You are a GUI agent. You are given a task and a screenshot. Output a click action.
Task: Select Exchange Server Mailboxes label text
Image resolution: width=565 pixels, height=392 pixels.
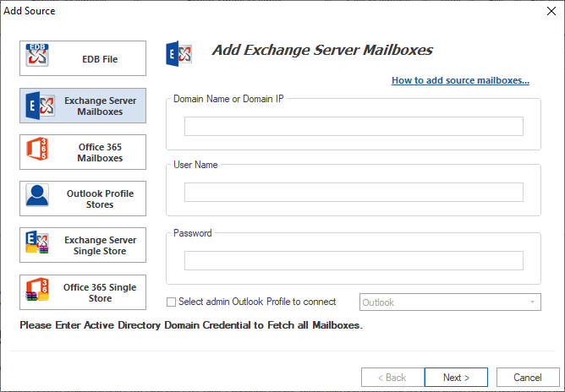(100, 106)
